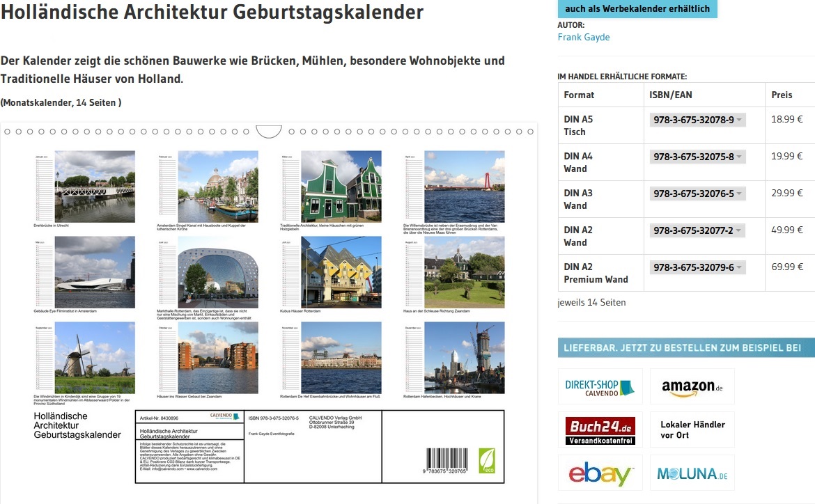This screenshot has width=815, height=504.
Task: Choose 'Lokaler Händler vor Ort' option
Action: [x=692, y=430]
